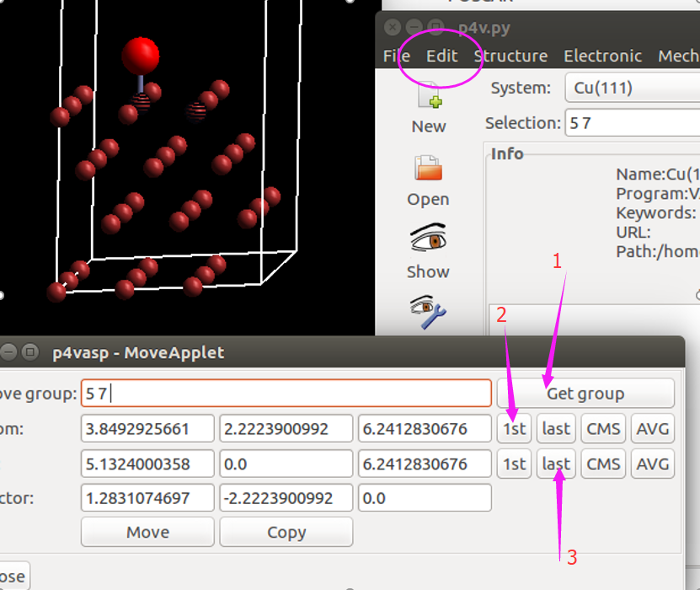Open the Edit menu
The height and width of the screenshot is (590, 700).
(x=442, y=56)
